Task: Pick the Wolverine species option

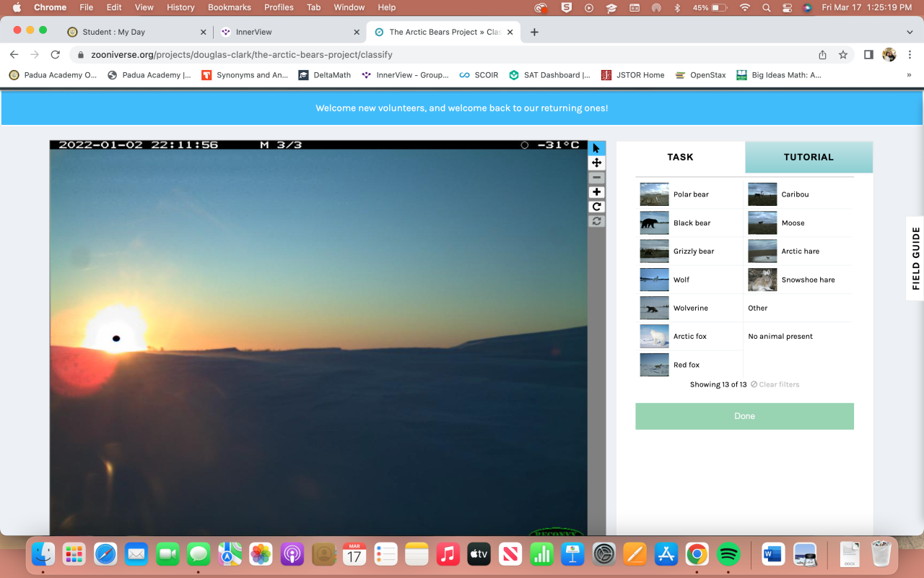Action: (x=690, y=308)
